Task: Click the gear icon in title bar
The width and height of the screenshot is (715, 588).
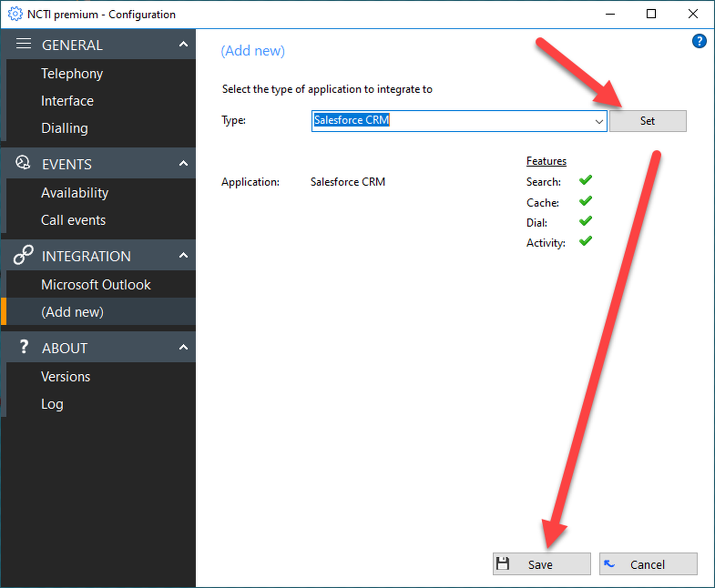Action: pyautogui.click(x=15, y=14)
